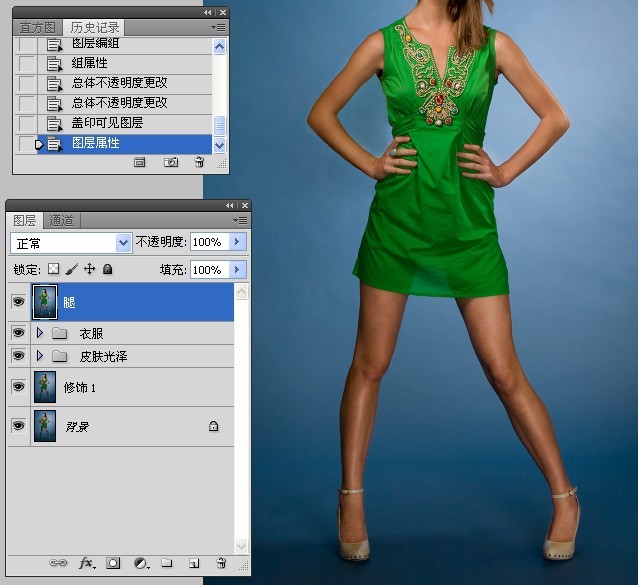Expand the 衣服 layer group
The height and width of the screenshot is (585, 638).
[40, 333]
